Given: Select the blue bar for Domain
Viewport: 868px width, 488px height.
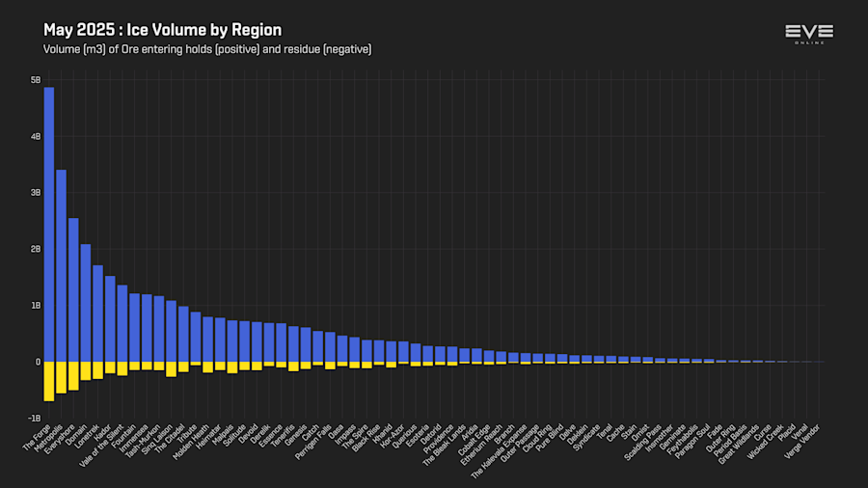Looking at the screenshot, I should pos(85,303).
